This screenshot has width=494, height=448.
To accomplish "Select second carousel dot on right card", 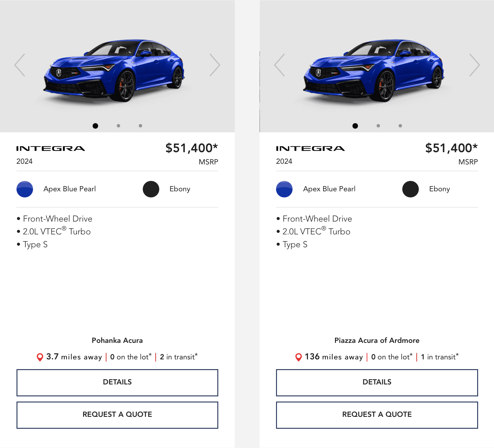I will point(378,126).
